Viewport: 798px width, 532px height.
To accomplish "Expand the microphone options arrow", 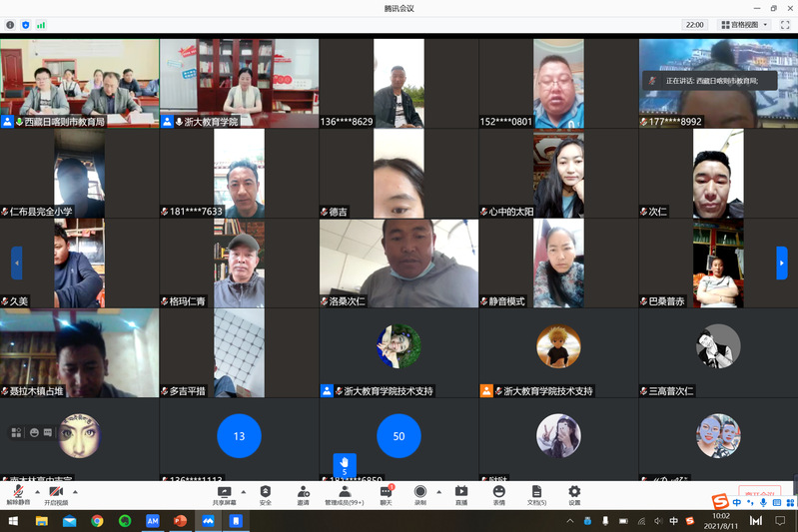I will [37, 491].
